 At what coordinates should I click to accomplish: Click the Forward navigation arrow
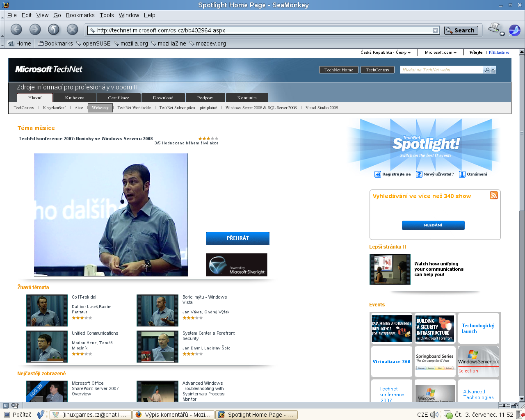pyautogui.click(x=35, y=30)
